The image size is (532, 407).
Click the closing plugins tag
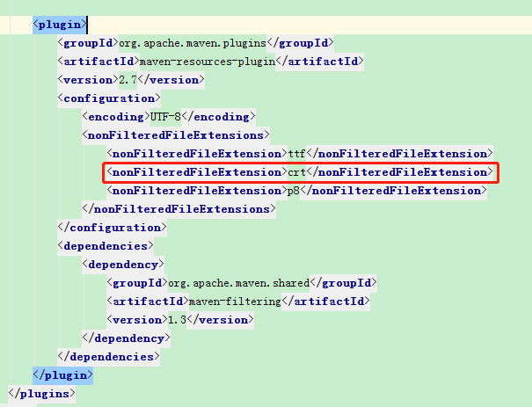point(41,394)
